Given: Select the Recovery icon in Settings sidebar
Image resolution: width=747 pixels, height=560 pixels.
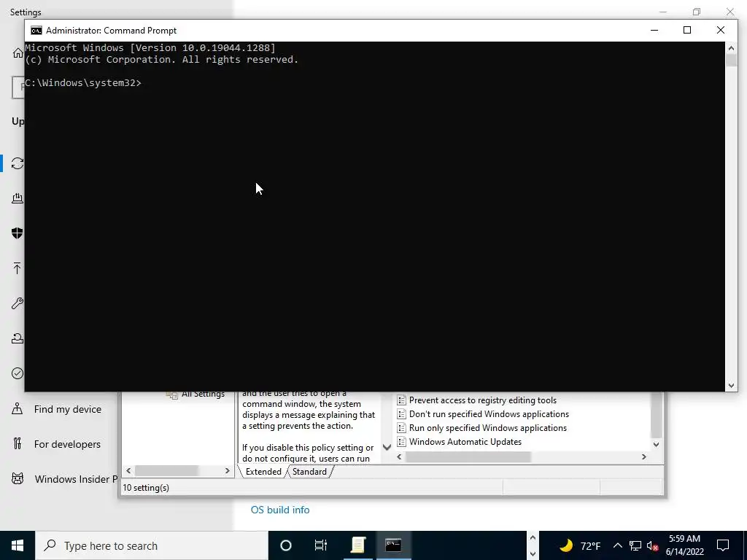Looking at the screenshot, I should 18,338.
